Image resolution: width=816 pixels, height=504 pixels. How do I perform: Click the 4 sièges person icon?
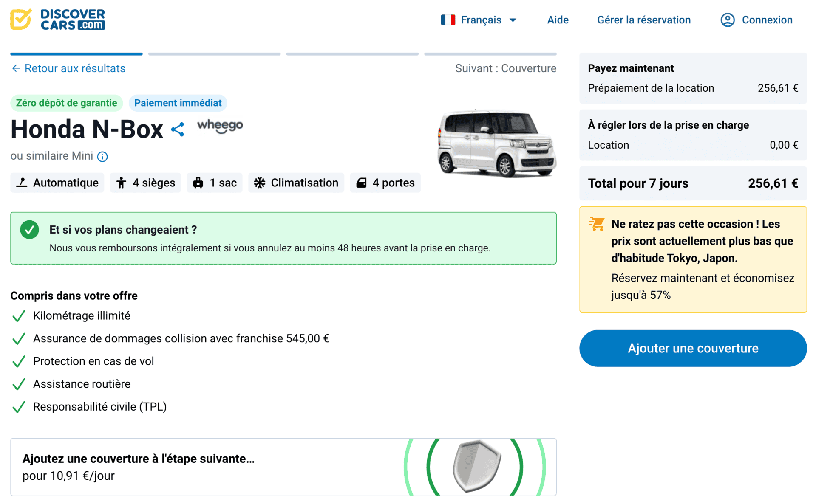122,183
